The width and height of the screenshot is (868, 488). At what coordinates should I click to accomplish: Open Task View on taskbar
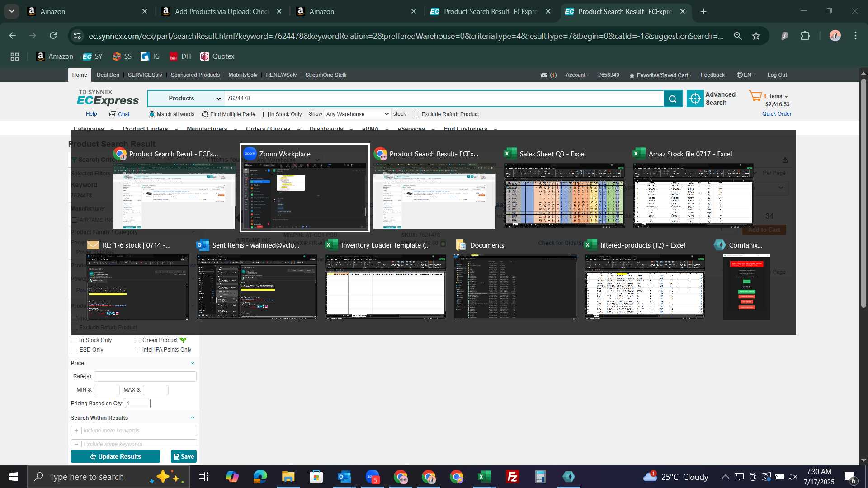(x=203, y=477)
